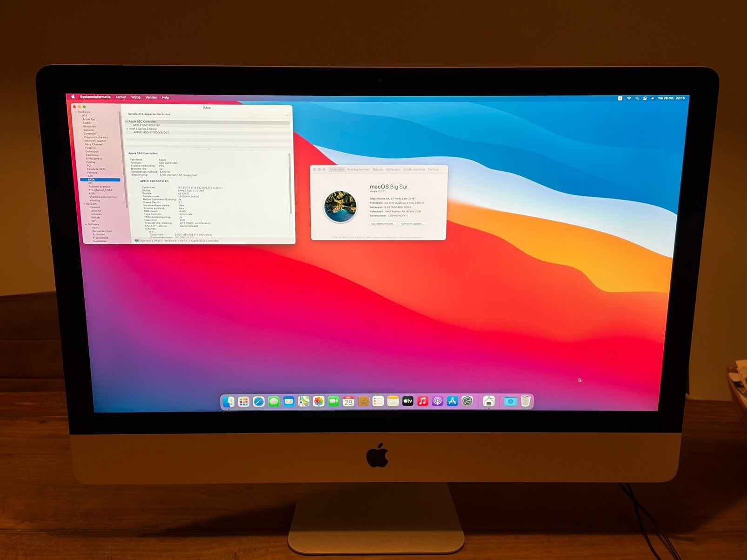Open the Podcasts app in the Dock
Image resolution: width=747 pixels, height=560 pixels.
click(x=437, y=401)
